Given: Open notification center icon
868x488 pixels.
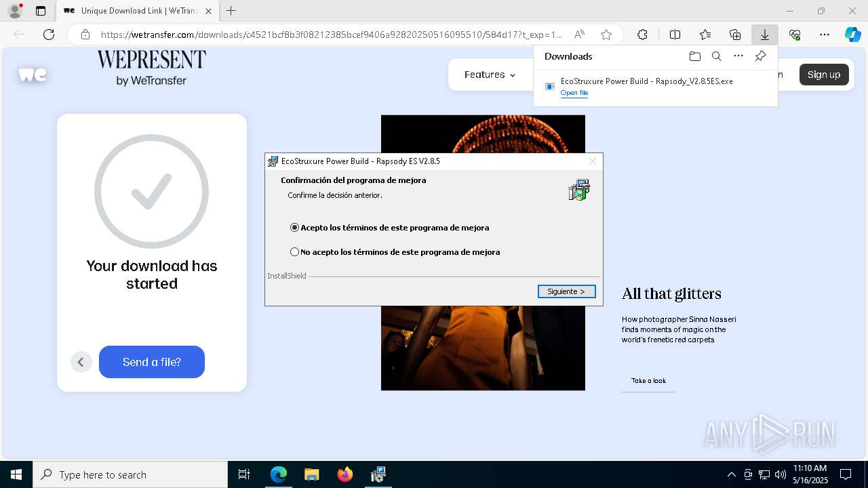Looking at the screenshot, I should [846, 474].
